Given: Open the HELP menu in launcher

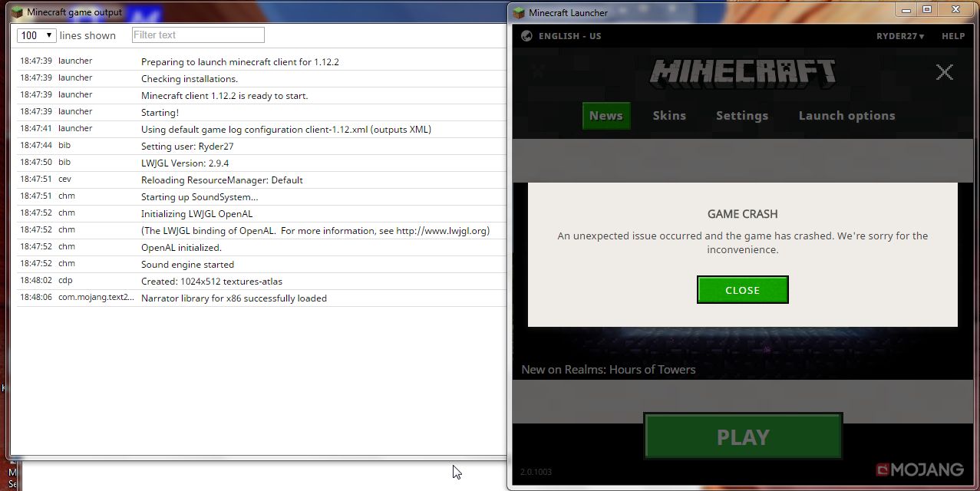Looking at the screenshot, I should pyautogui.click(x=953, y=36).
